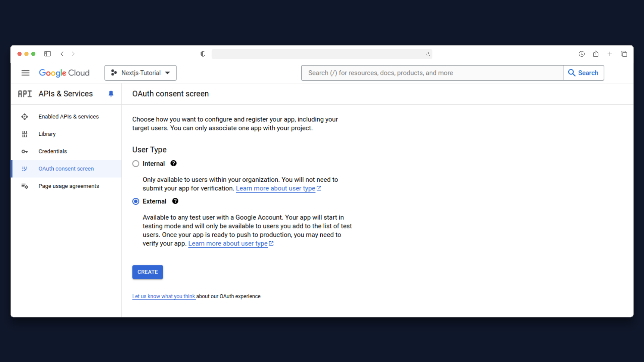Click the CREATE button

click(x=147, y=272)
